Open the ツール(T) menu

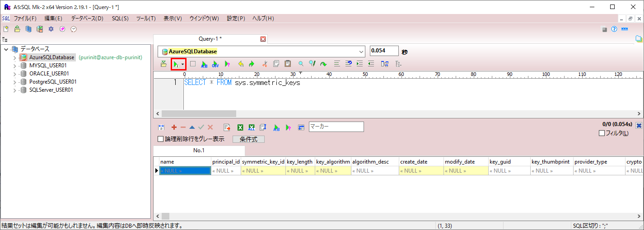click(x=146, y=19)
